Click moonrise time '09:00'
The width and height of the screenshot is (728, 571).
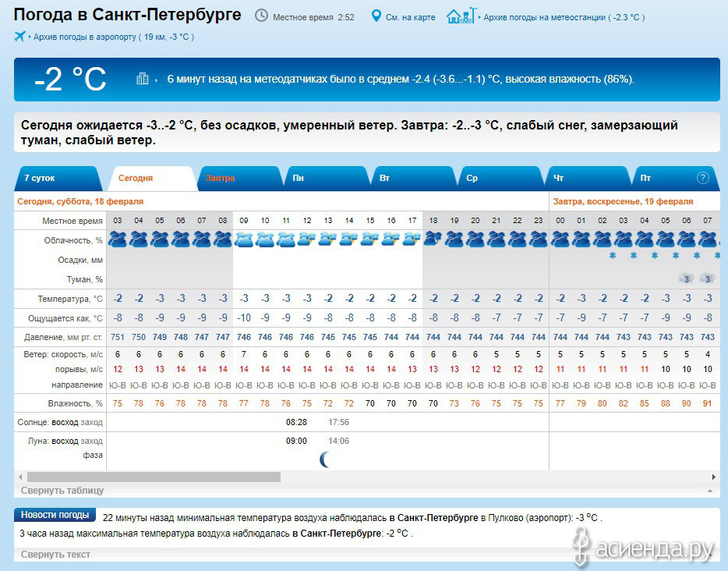tap(296, 441)
